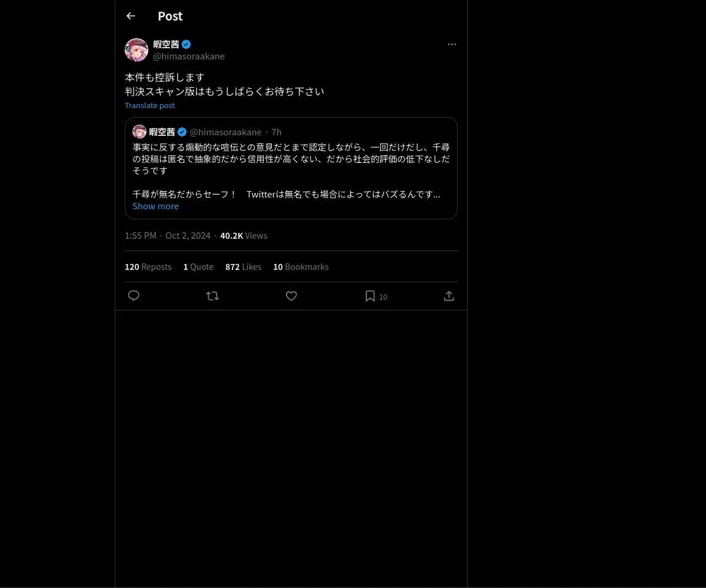This screenshot has width=706, height=588.
Task: Open the author's profile avatar
Action: pyautogui.click(x=136, y=50)
